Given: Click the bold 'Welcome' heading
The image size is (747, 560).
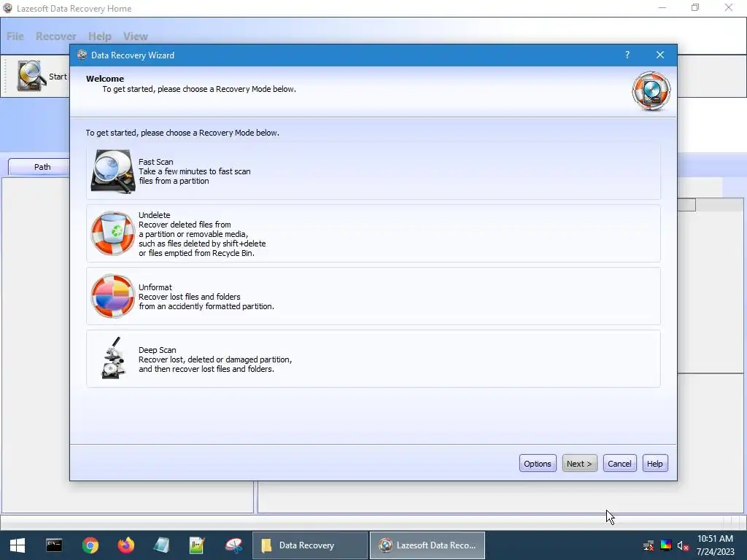Looking at the screenshot, I should 105,79.
